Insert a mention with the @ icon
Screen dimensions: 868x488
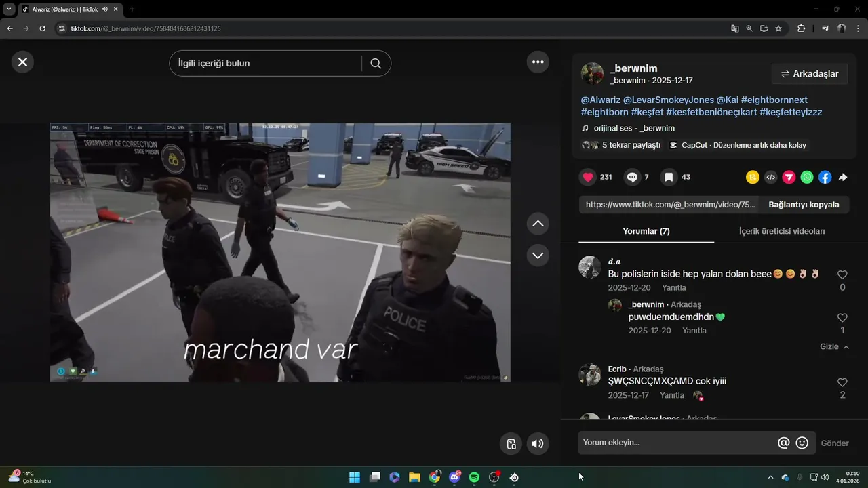783,443
